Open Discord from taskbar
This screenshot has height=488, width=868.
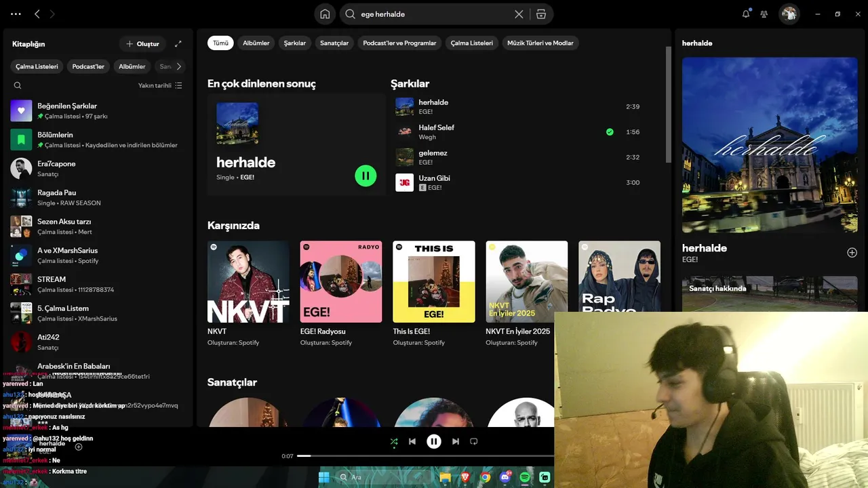(505, 477)
